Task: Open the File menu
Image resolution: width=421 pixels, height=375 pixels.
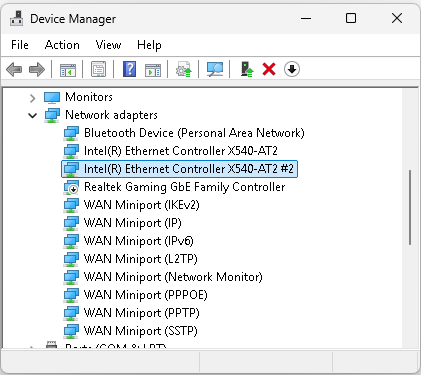Action: [20, 45]
